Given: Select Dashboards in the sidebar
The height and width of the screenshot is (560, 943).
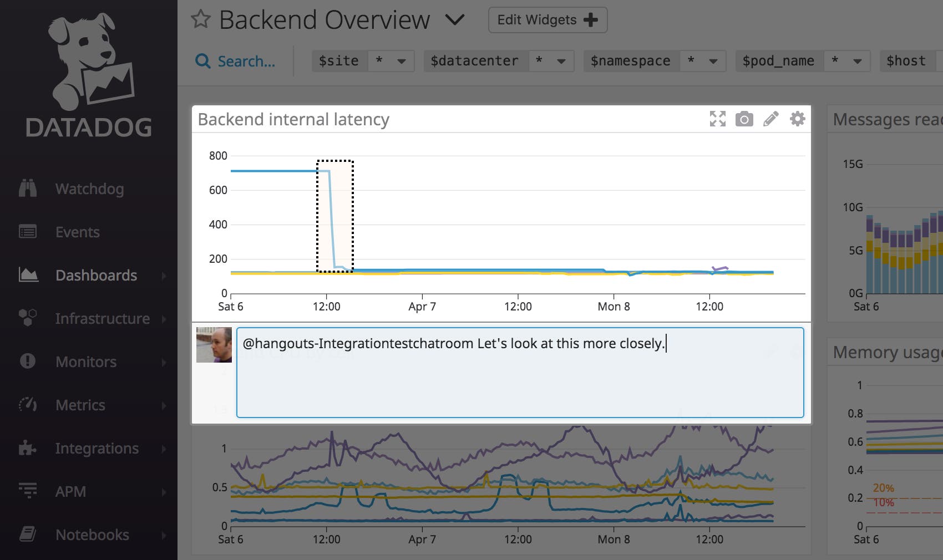Looking at the screenshot, I should click(x=95, y=275).
